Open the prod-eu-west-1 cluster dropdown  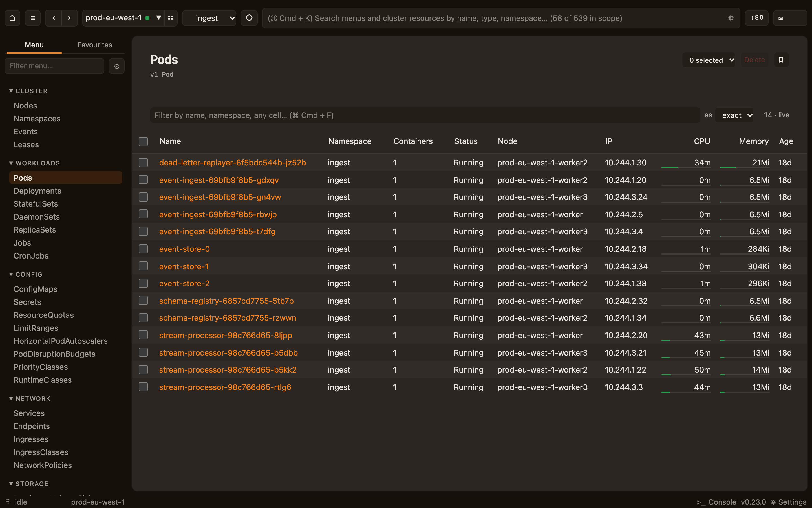point(123,18)
